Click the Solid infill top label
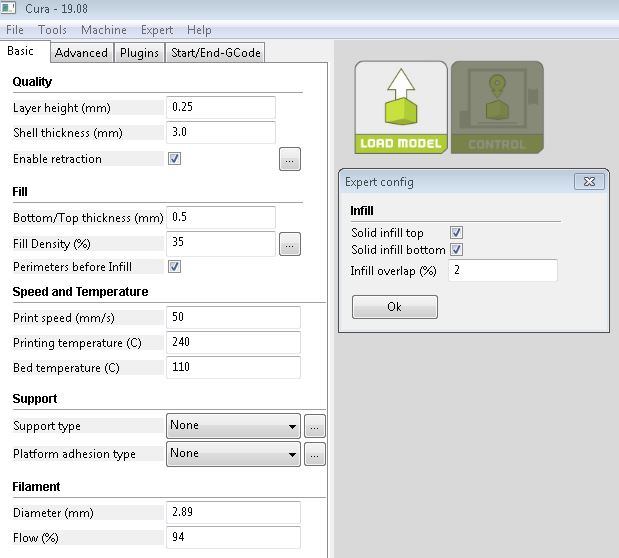Viewport: 619px width, 558px height. (387, 233)
